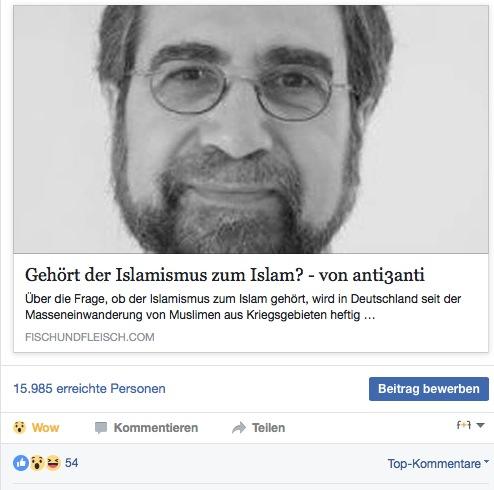Click the Wow reaction emoji icon

click(x=19, y=427)
